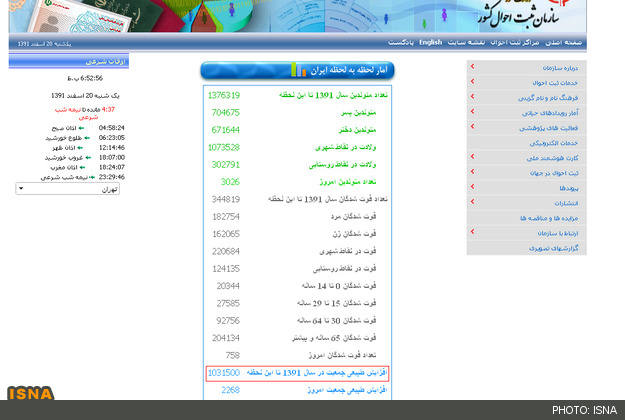Click the green arrow beside غروب خورشید
This screenshot has width=625, height=420.
point(88,158)
